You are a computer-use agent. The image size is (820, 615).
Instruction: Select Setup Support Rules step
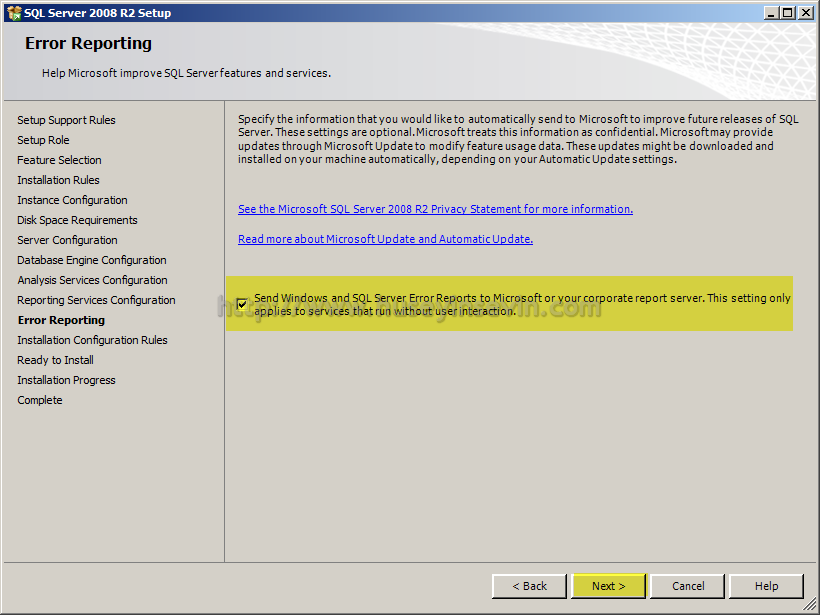tap(66, 120)
